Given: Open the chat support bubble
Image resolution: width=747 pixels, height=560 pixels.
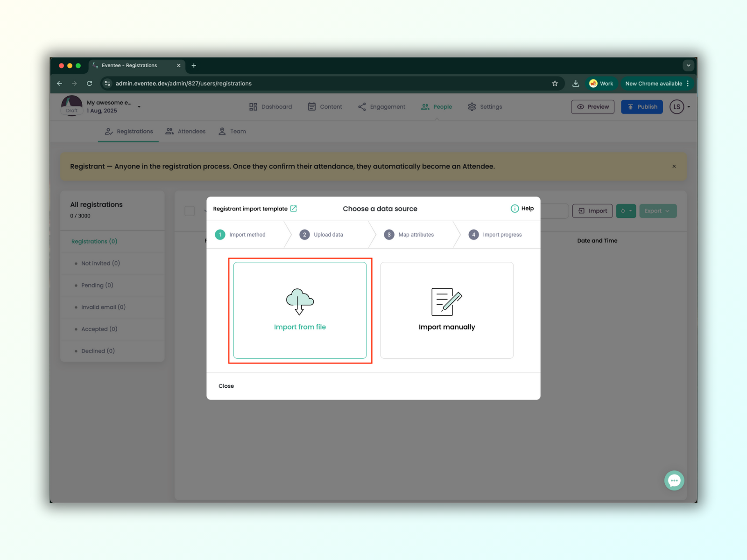Looking at the screenshot, I should 674,481.
